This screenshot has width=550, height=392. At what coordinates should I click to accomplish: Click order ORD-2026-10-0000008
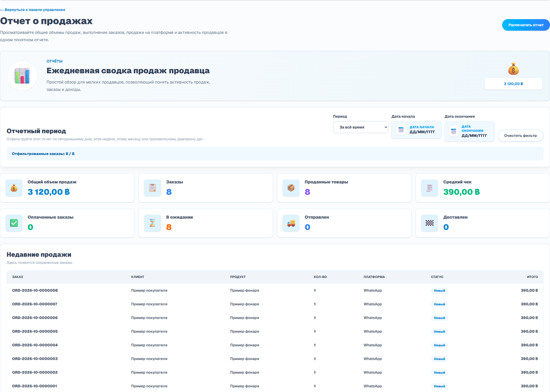point(35,290)
